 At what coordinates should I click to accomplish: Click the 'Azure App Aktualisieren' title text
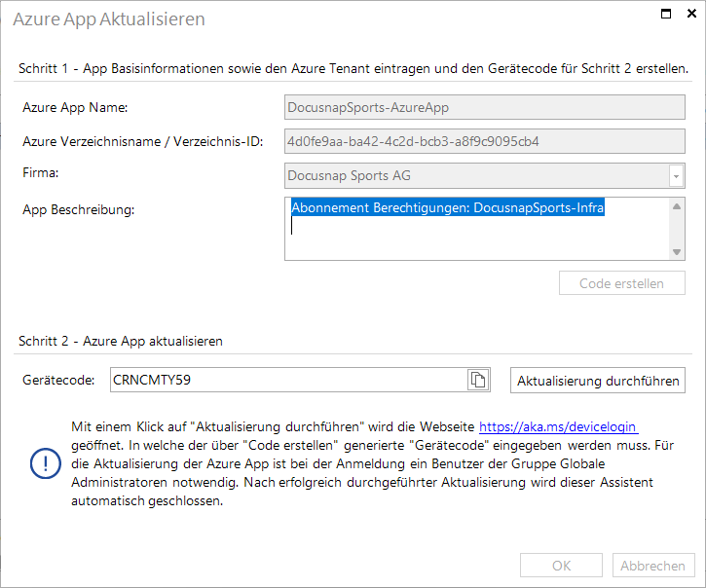pos(109,19)
